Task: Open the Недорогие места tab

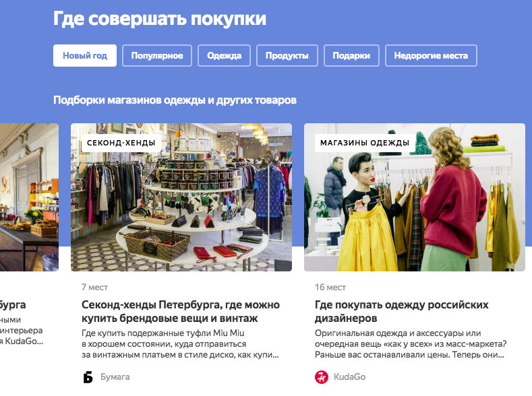Action: 431,55
